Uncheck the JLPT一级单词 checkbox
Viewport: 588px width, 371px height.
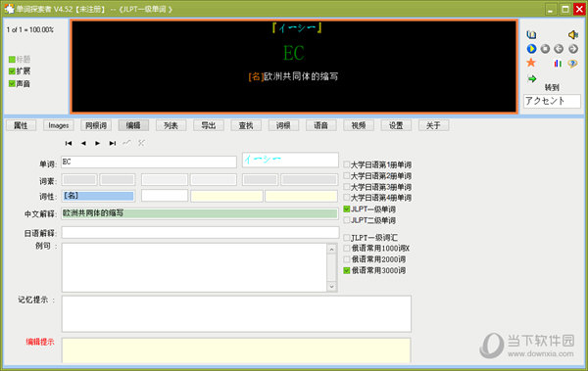(347, 209)
